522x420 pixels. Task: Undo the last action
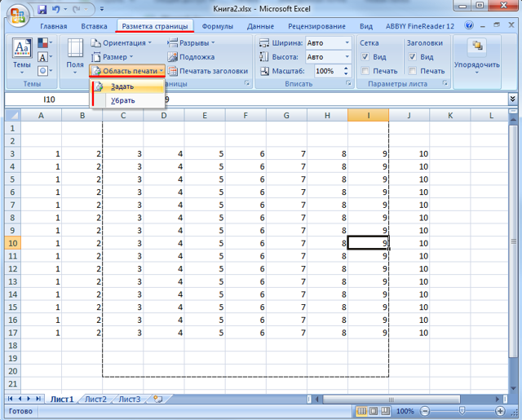click(55, 9)
